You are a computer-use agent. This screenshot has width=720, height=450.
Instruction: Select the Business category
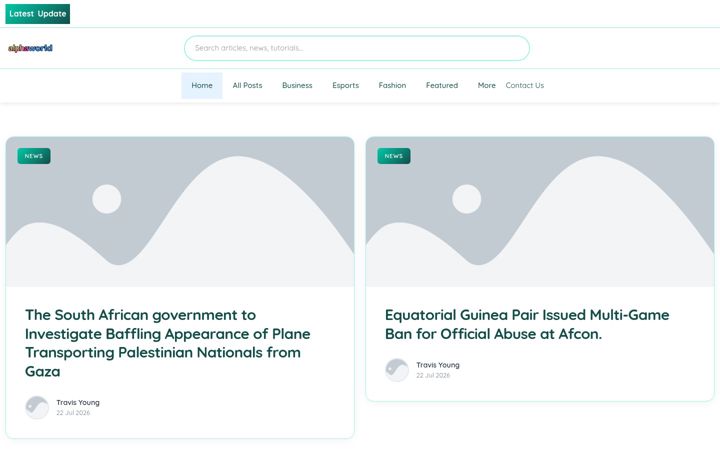click(x=297, y=85)
